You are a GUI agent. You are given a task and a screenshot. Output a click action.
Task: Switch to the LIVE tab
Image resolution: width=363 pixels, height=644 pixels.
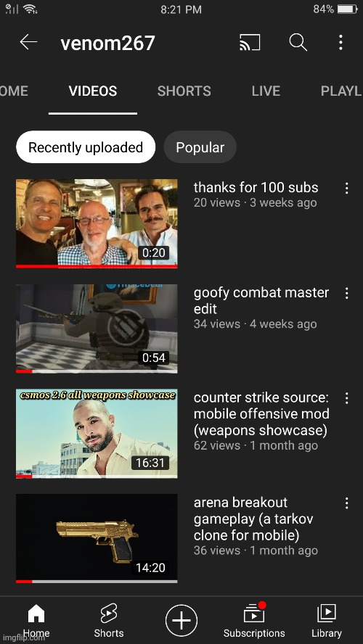[266, 91]
